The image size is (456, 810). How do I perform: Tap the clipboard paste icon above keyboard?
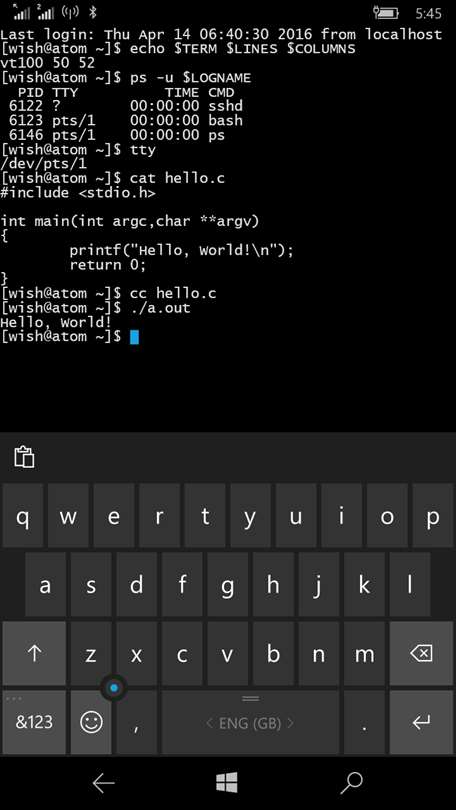click(24, 457)
